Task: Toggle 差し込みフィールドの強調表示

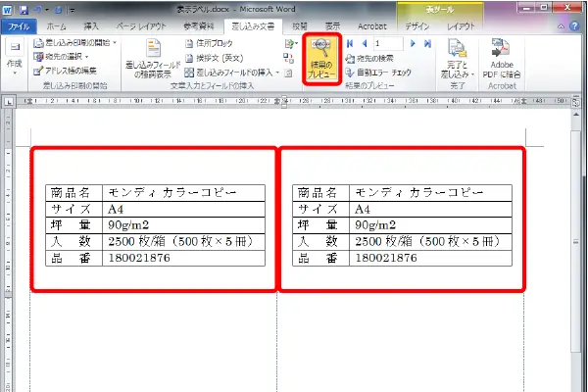Action: pyautogui.click(x=153, y=58)
